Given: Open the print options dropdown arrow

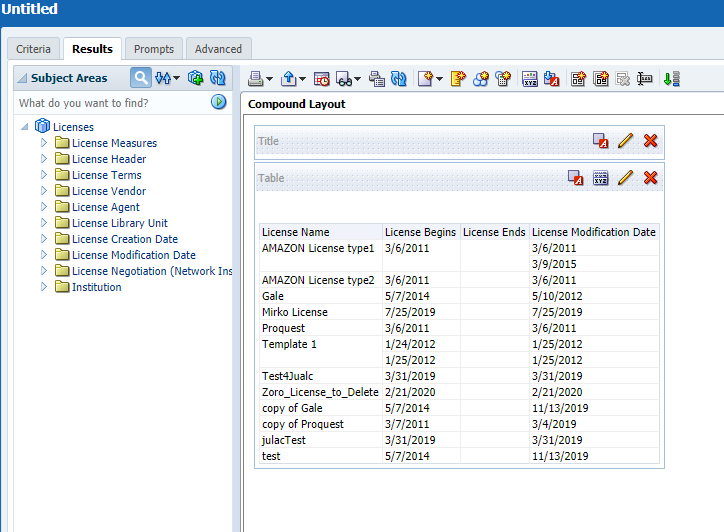Looking at the screenshot, I should click(269, 79).
